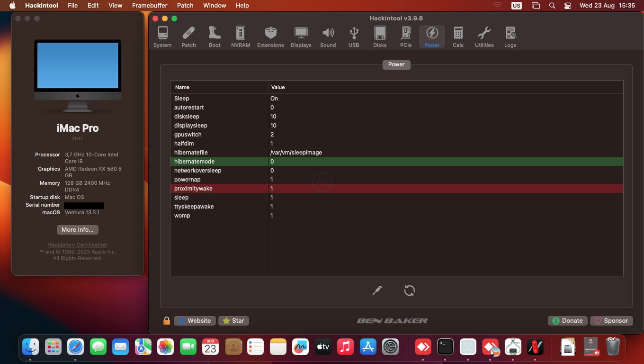Image resolution: width=644 pixels, height=364 pixels.
Task: Open the Website button
Action: [195, 321]
